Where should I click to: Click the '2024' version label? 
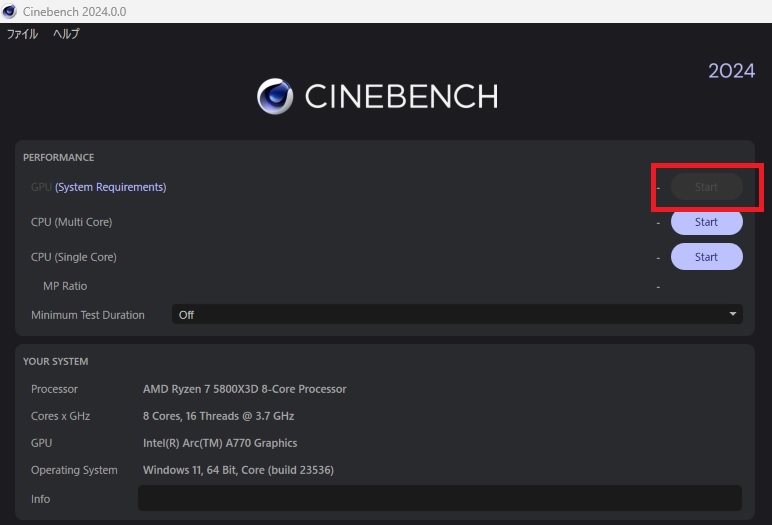(x=732, y=71)
